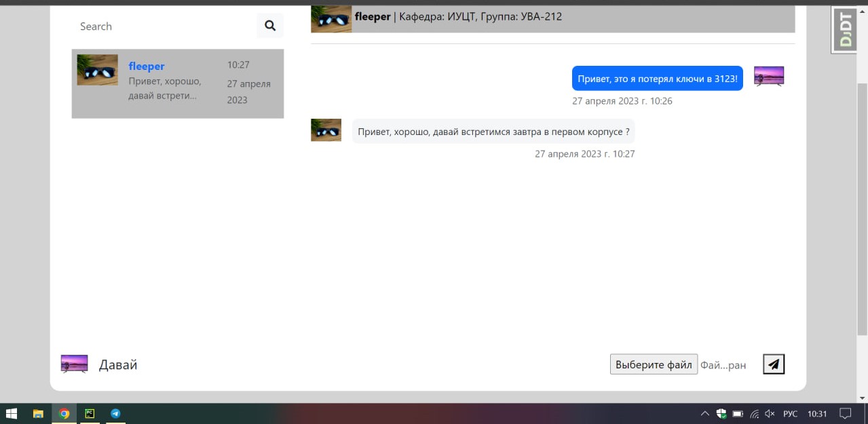Switch the РУС input language indicator
Screen dimensions: 868x424
[791, 414]
